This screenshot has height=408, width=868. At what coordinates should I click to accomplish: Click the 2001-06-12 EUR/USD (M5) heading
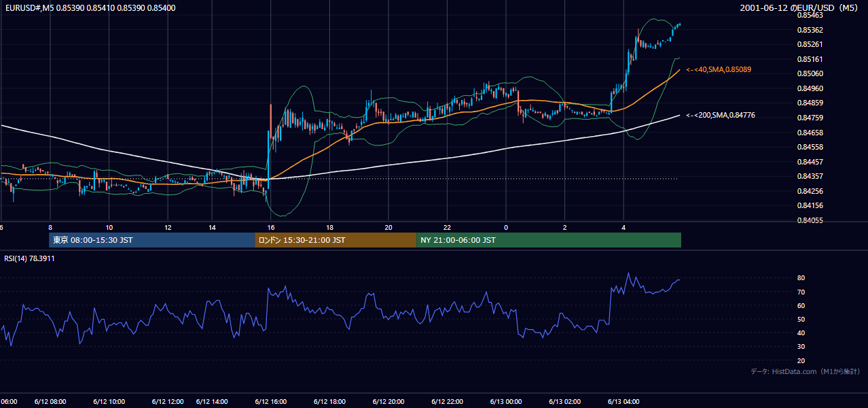tap(800, 7)
